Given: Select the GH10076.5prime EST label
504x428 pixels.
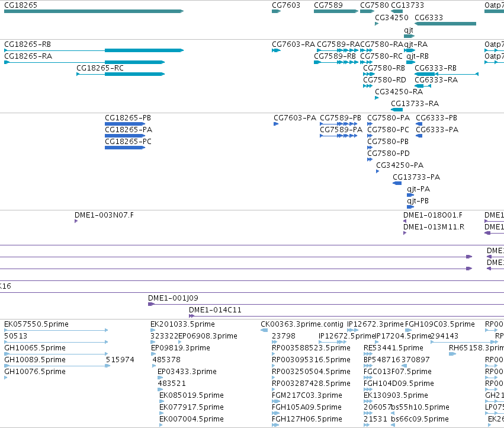Looking at the screenshot, I should pyautogui.click(x=35, y=372).
